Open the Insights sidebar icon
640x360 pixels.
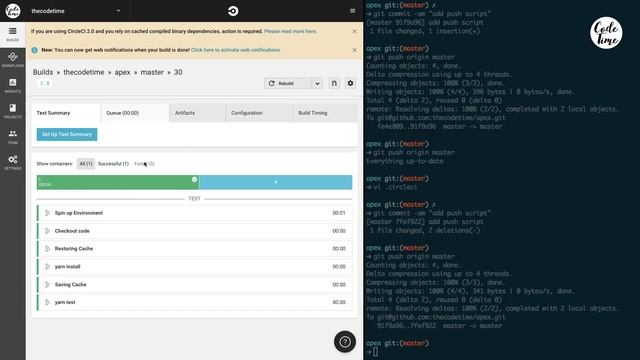tap(13, 85)
